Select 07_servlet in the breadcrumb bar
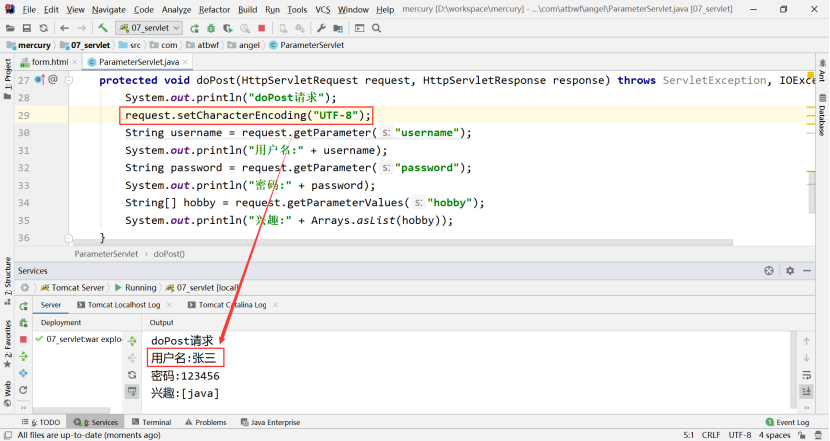This screenshot has width=830, height=441. point(91,45)
